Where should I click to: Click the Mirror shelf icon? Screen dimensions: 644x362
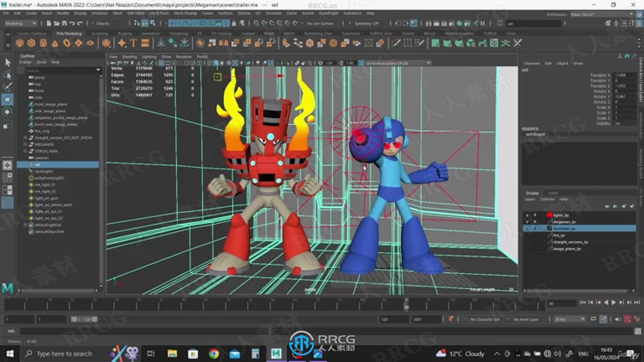[224, 43]
